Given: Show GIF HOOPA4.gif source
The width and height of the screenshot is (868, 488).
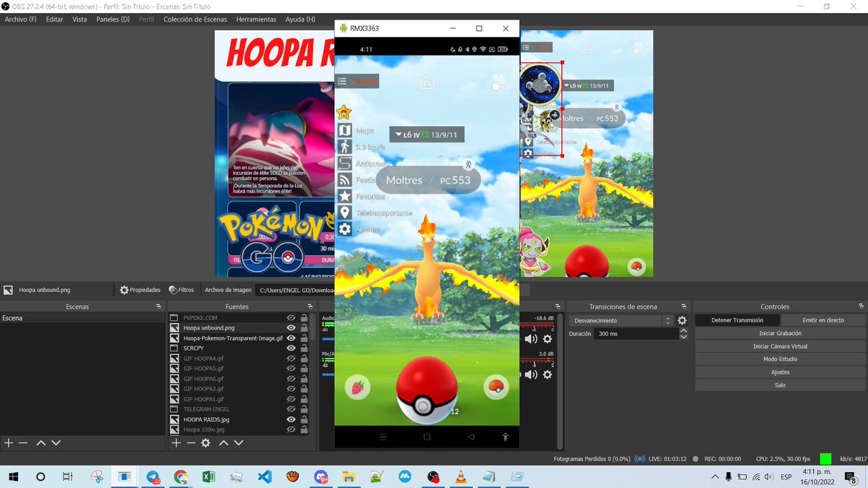Looking at the screenshot, I should (291, 358).
